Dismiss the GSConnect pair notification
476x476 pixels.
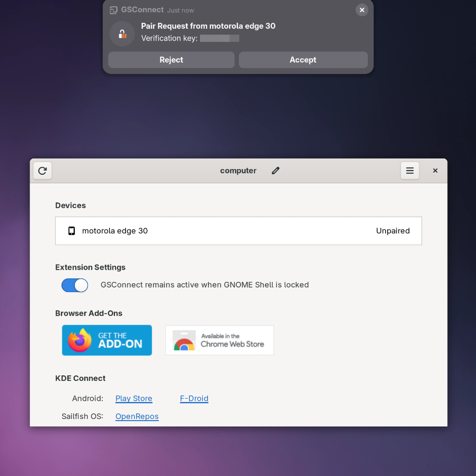[362, 10]
